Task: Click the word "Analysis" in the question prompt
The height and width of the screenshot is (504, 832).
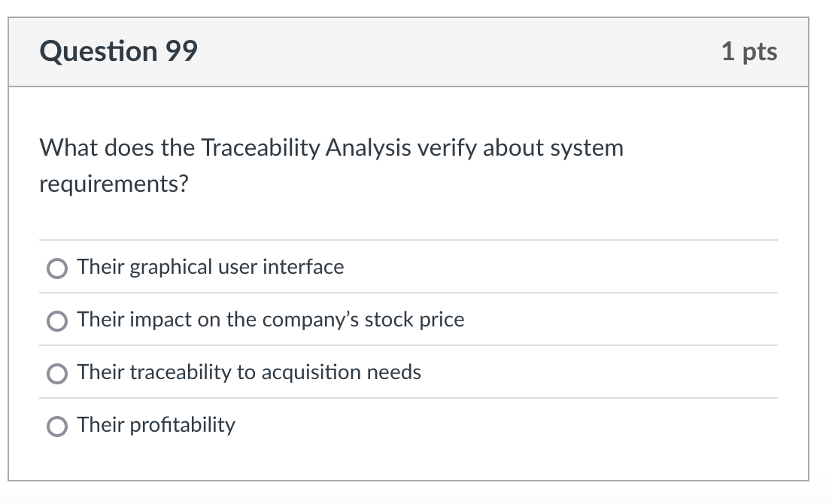Action: 366,148
